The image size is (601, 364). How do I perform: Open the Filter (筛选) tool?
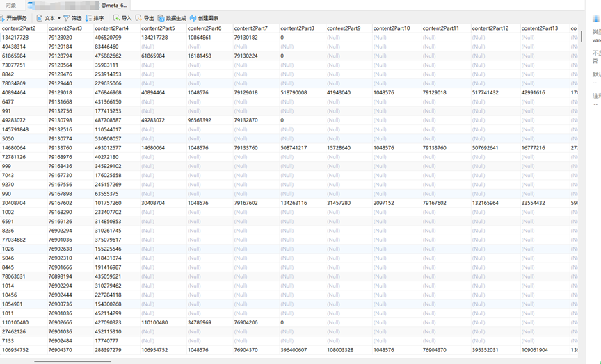[72, 18]
